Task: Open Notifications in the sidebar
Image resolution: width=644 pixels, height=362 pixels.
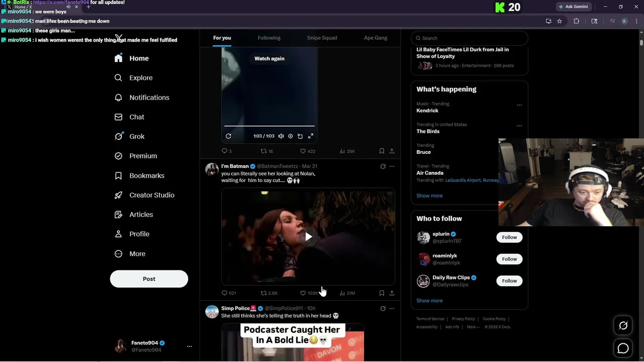Action: point(142,98)
